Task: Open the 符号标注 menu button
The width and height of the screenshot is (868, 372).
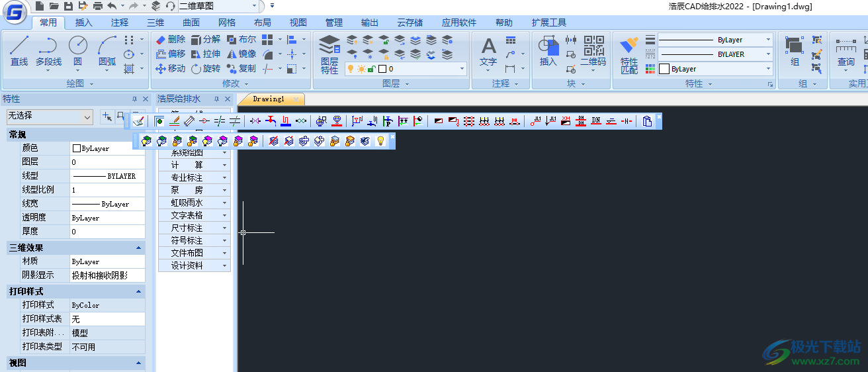Action: pos(195,240)
